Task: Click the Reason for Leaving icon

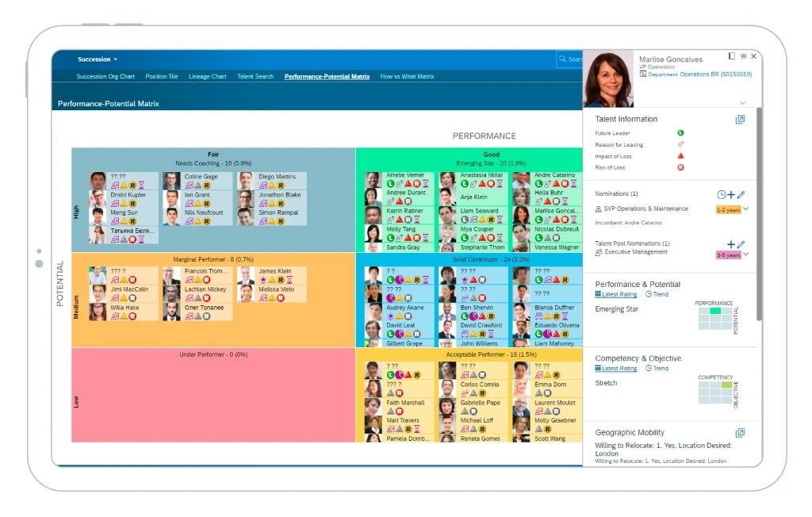Action: pos(680,144)
